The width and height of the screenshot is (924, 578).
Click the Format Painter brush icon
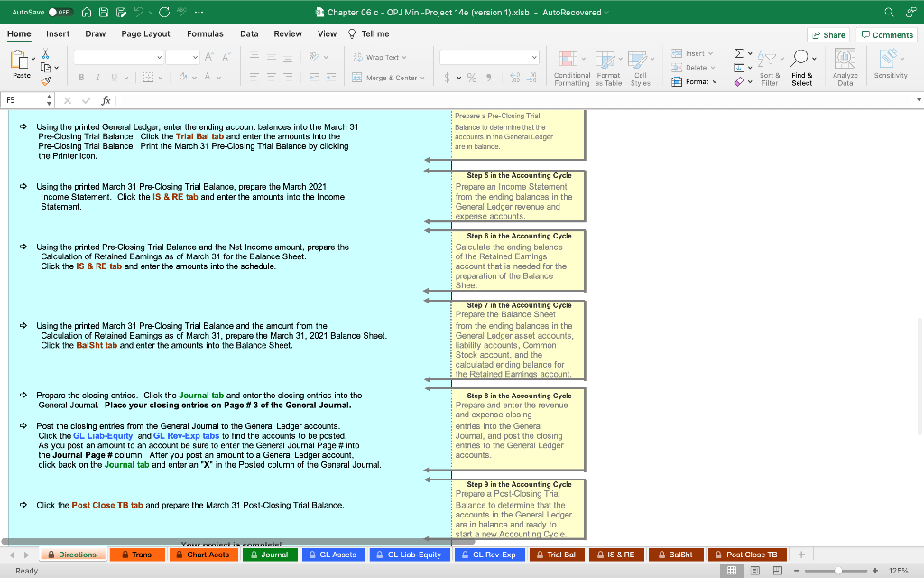click(45, 80)
